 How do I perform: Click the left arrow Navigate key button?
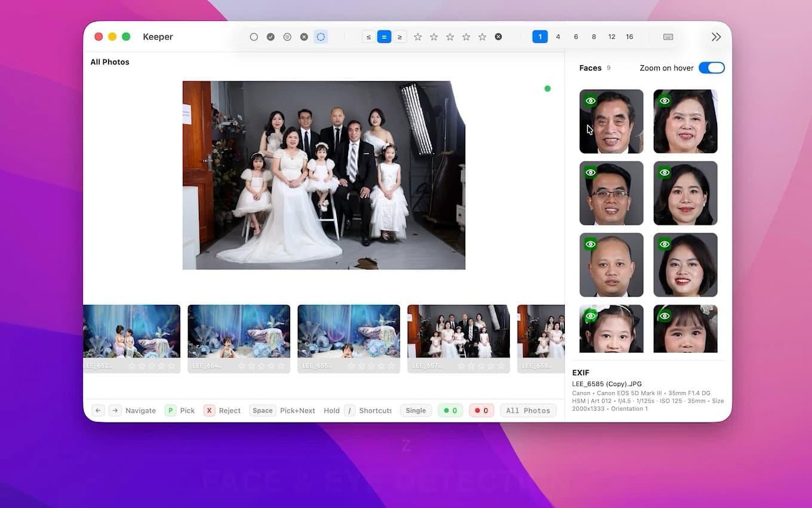pos(99,411)
